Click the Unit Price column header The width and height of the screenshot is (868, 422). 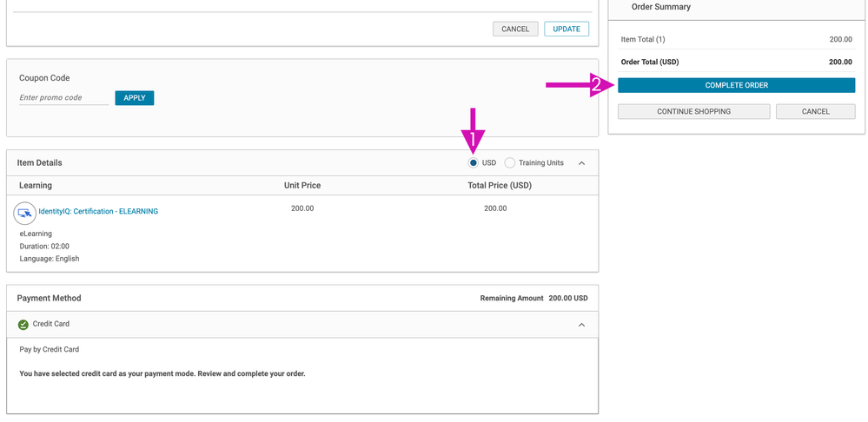[302, 186]
